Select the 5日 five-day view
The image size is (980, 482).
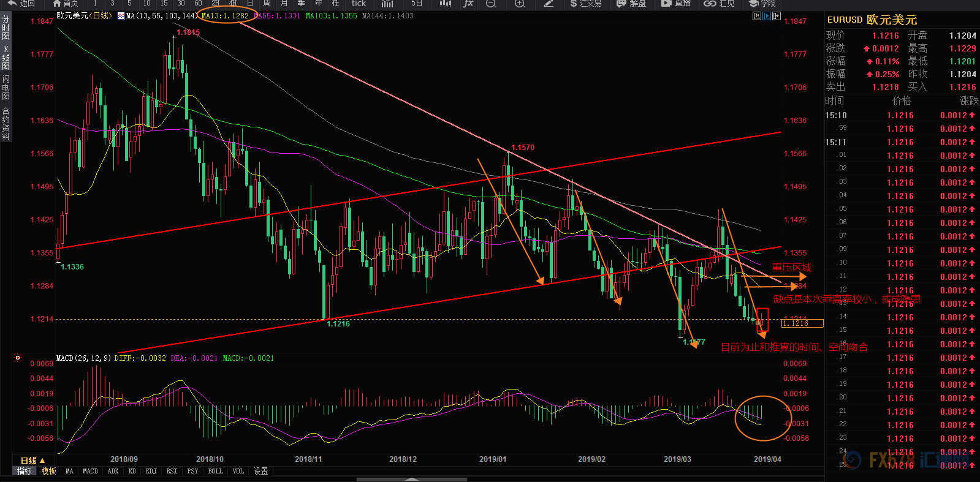[417, 3]
